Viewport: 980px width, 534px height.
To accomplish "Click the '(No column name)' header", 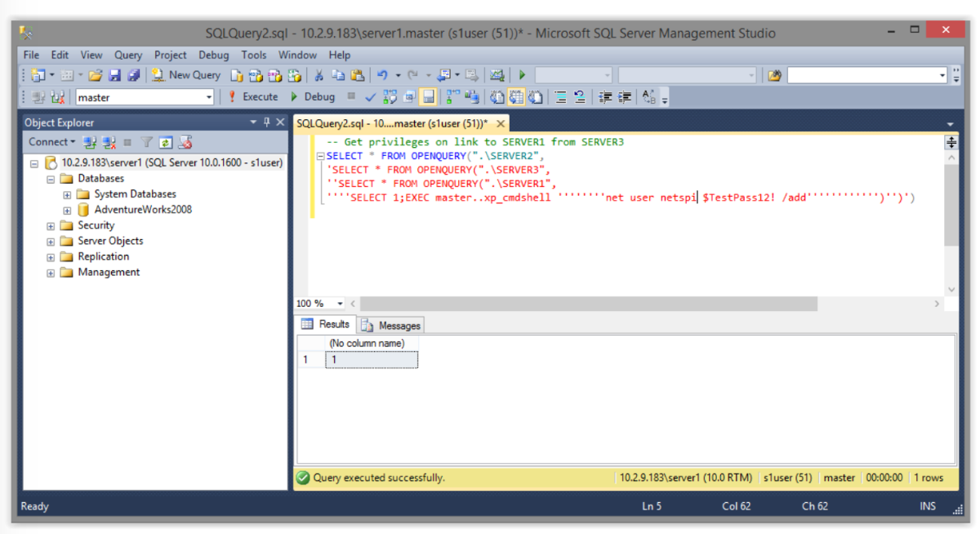I will point(372,344).
